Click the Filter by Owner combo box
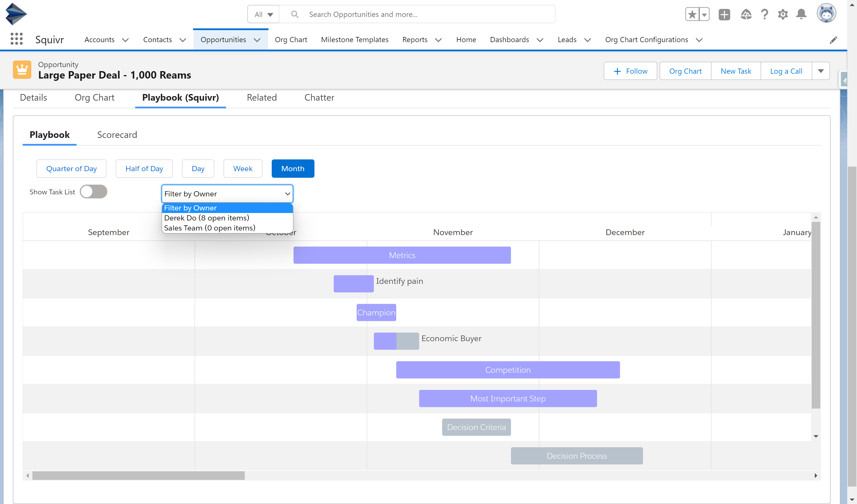The width and height of the screenshot is (857, 504). pyautogui.click(x=227, y=194)
